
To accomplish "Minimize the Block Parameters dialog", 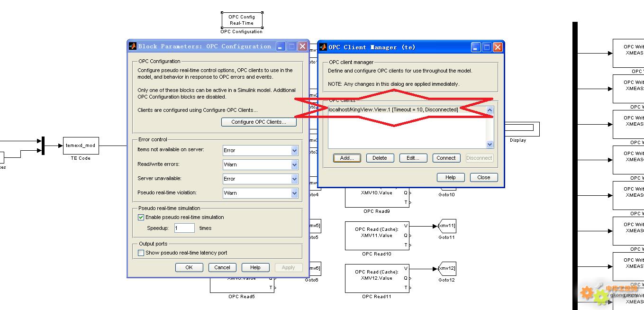I will (x=281, y=46).
